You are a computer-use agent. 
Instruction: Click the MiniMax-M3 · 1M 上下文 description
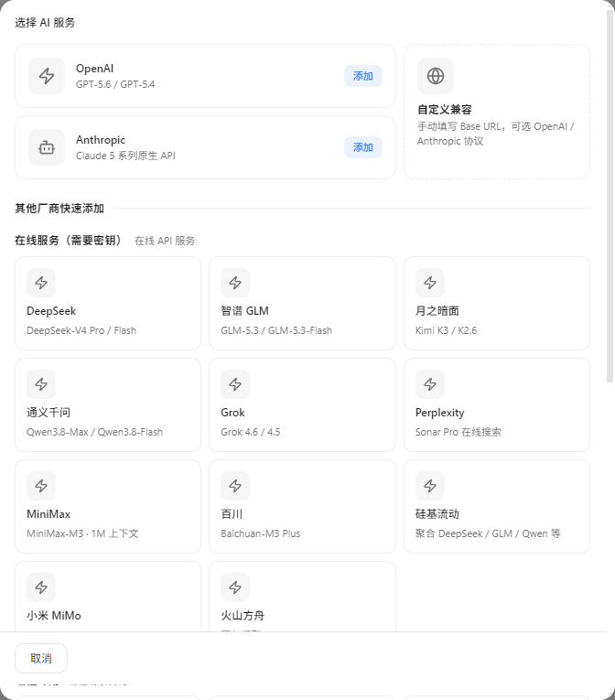pyautogui.click(x=82, y=533)
